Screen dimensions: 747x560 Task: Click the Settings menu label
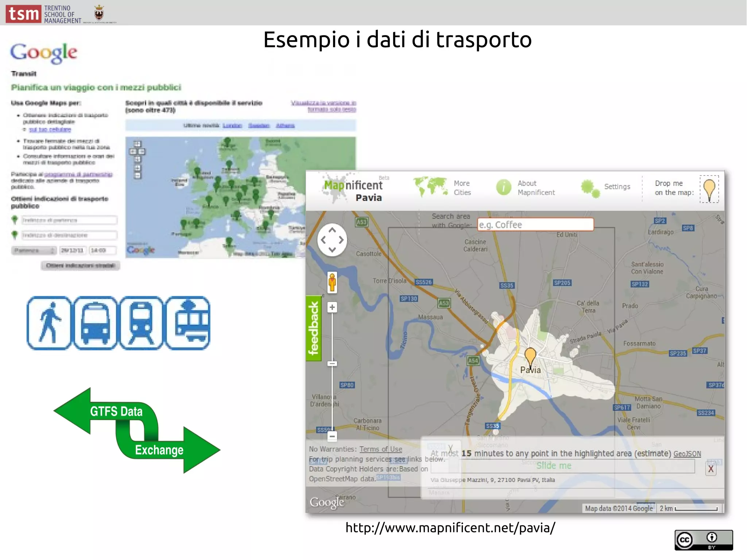pos(617,186)
